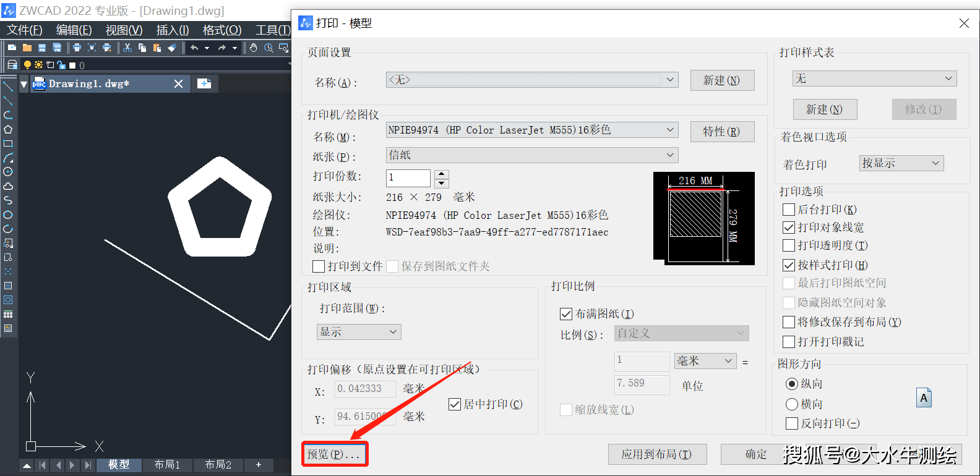
Task: Click the Print Preview icon in toolbar
Action: click(92, 48)
